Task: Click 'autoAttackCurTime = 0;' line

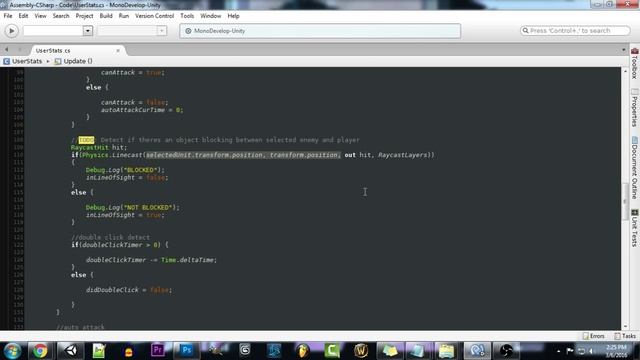Action: pos(142,110)
